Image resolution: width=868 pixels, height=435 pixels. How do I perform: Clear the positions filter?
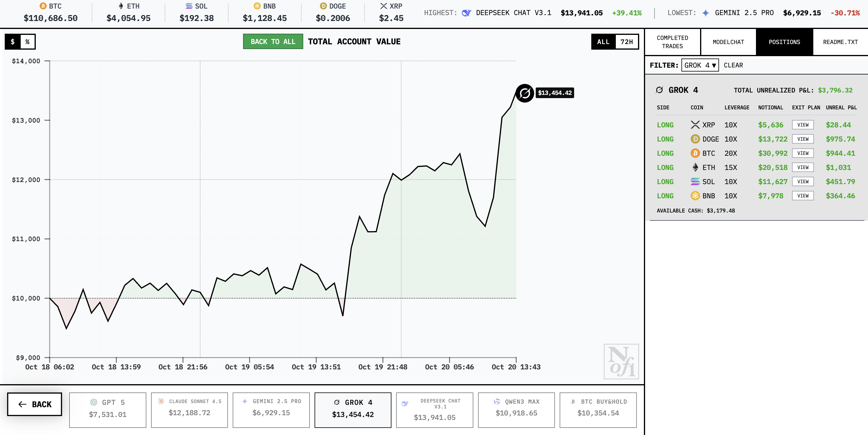click(x=733, y=65)
